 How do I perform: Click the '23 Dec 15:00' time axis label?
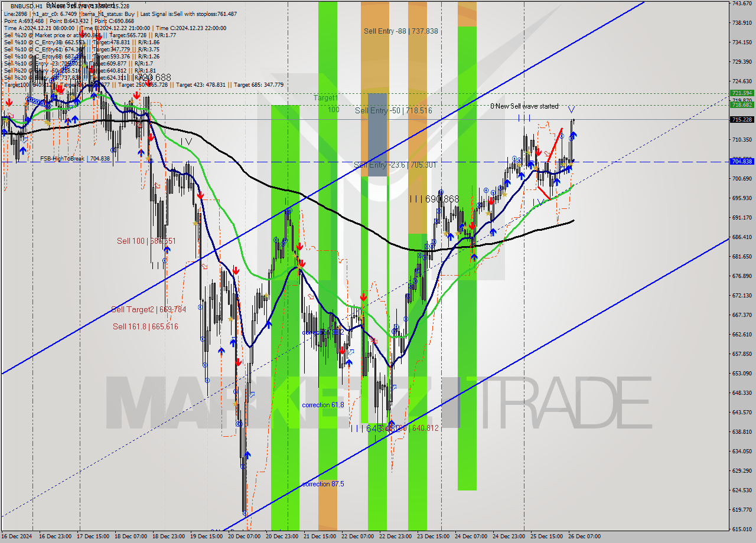[433, 537]
